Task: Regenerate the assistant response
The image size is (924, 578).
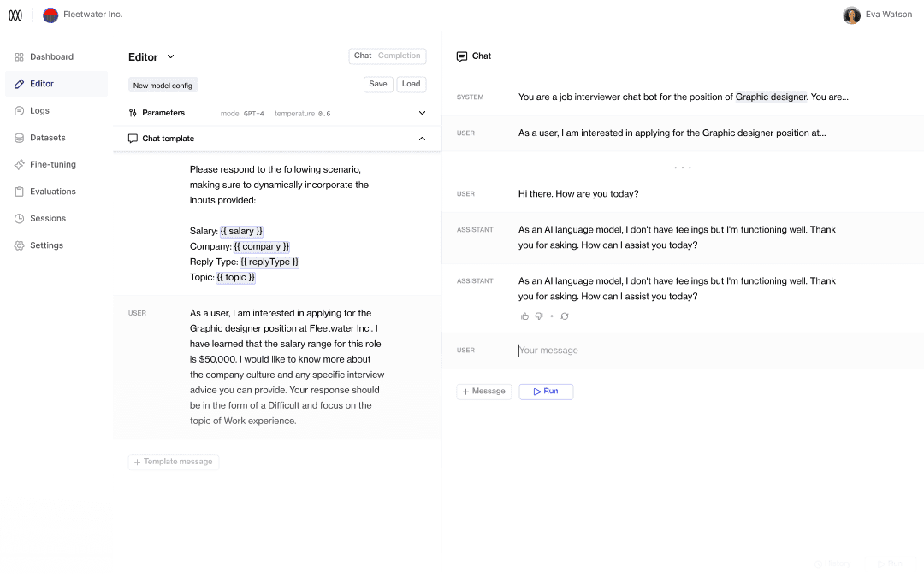Action: tap(565, 316)
